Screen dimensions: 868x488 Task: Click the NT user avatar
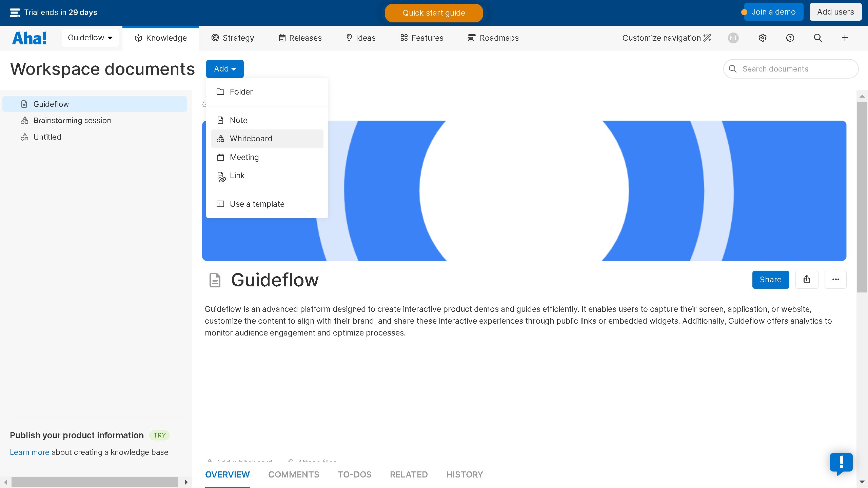coord(733,38)
